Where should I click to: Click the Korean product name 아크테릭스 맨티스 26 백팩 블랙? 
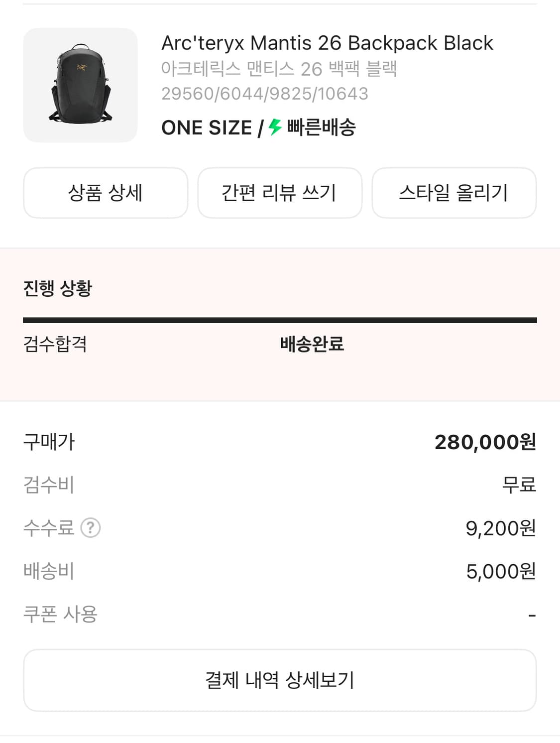point(279,69)
